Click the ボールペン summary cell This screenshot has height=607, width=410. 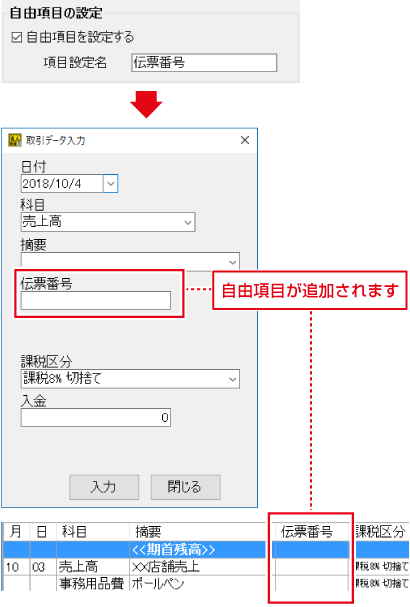[158, 583]
